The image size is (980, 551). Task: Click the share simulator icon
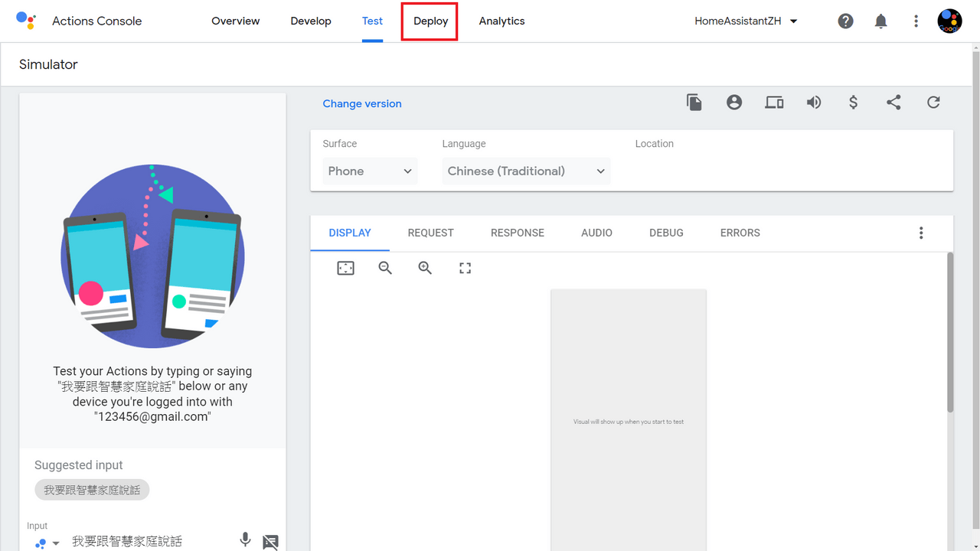893,102
